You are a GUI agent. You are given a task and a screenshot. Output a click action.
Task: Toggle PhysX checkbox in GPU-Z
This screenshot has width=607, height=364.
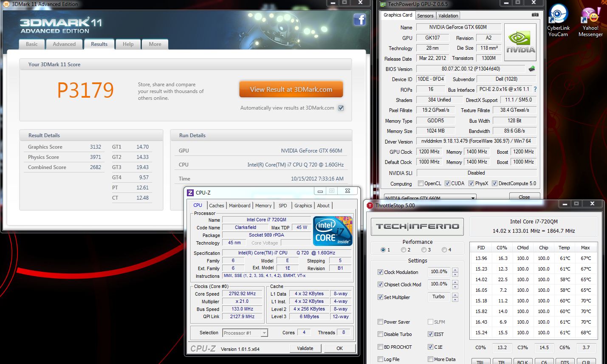tap(471, 183)
